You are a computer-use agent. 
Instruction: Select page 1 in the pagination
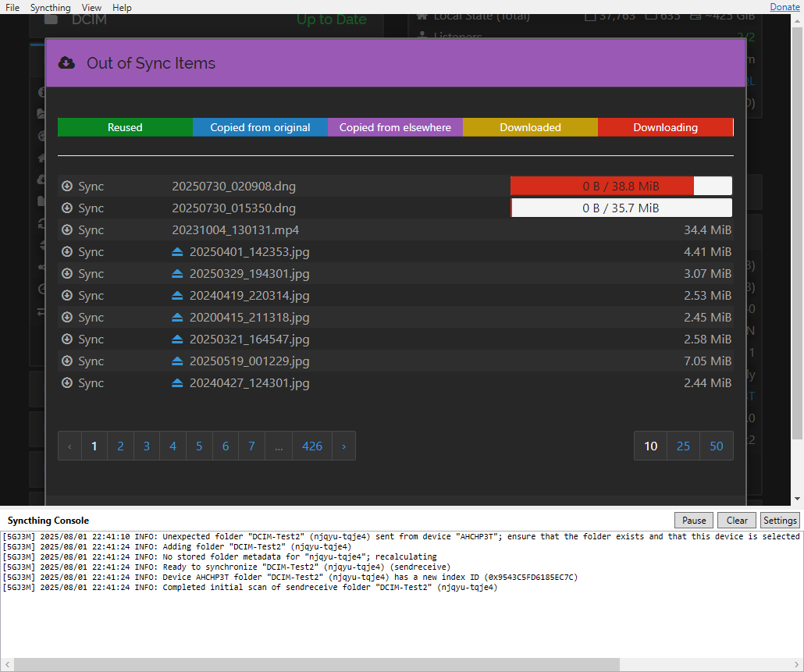(x=94, y=446)
